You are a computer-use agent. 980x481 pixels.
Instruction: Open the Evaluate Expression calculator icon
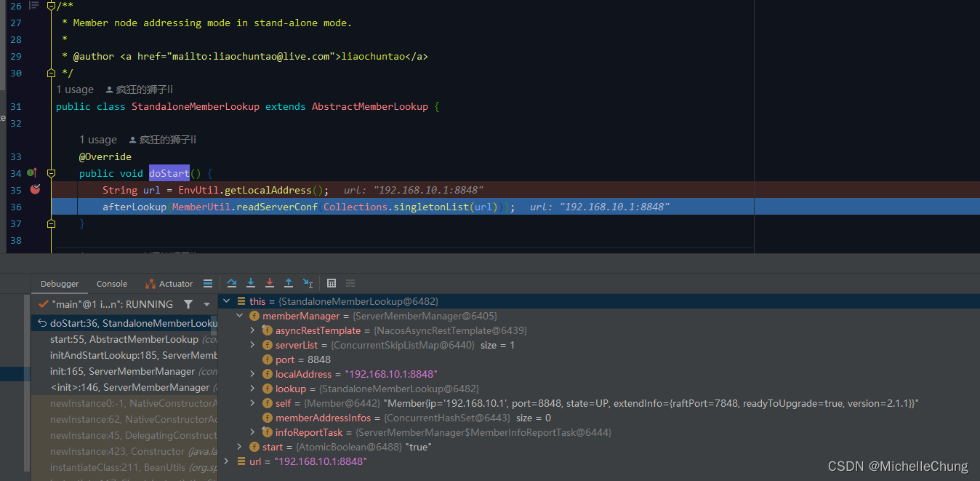(x=332, y=283)
